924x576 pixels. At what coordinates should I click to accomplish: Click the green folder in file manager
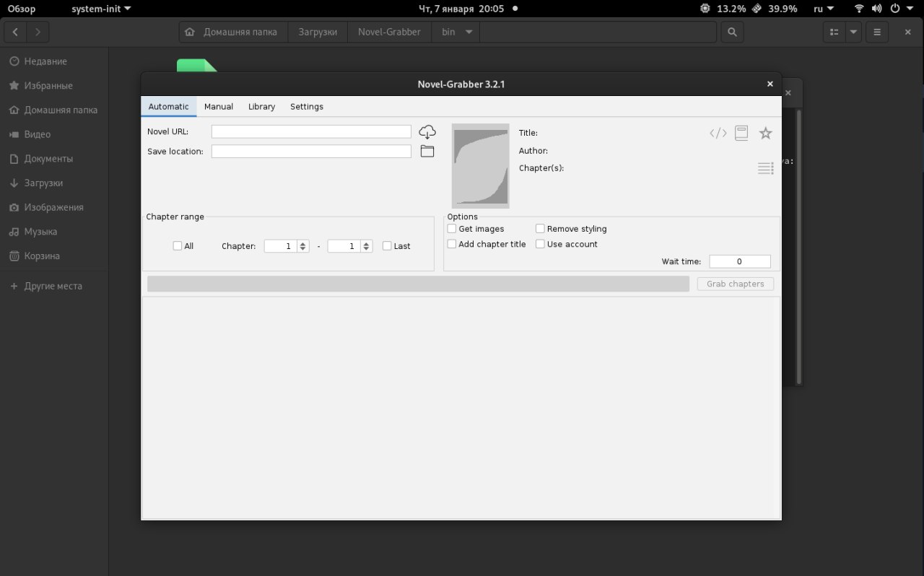tap(197, 65)
